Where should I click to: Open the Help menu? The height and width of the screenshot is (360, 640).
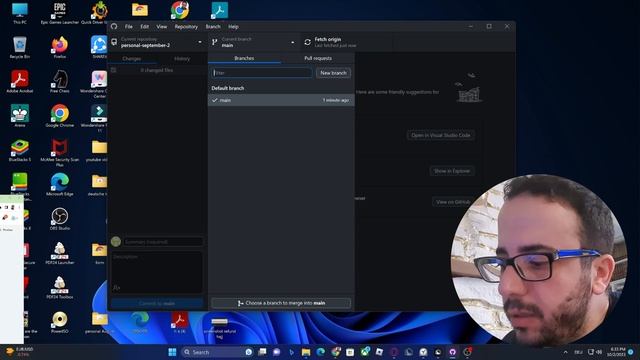[x=233, y=27]
